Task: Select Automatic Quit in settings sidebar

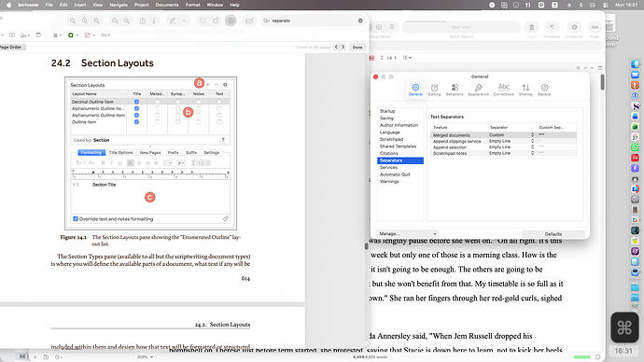Action: (x=395, y=174)
